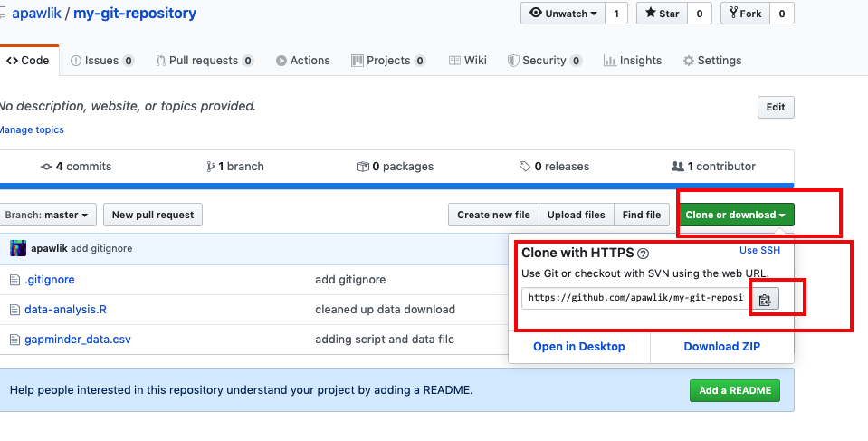Click Upload files button

point(577,215)
